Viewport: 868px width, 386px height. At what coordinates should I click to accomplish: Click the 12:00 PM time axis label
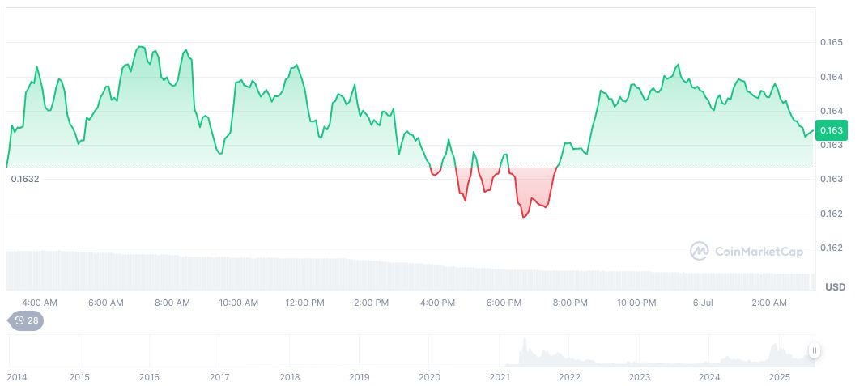click(305, 303)
